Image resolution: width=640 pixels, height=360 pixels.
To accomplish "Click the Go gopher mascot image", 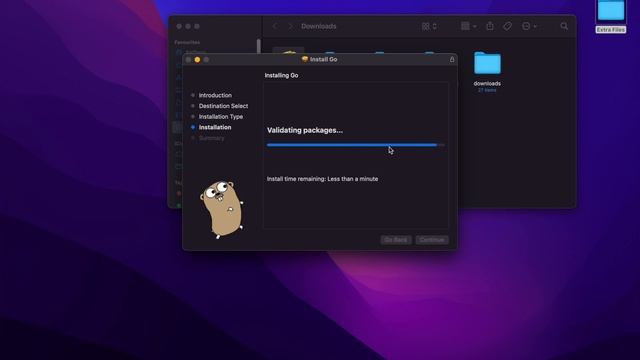I will click(222, 209).
